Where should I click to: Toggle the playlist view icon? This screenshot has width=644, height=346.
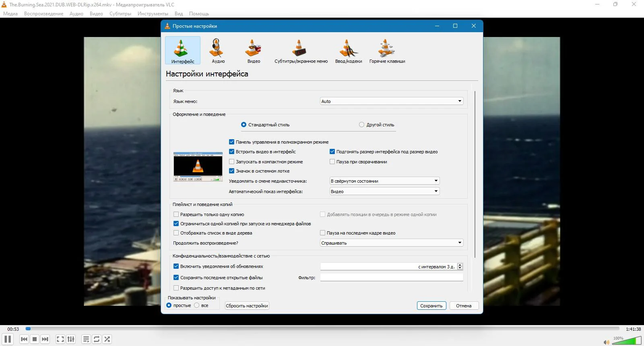pyautogui.click(x=86, y=339)
